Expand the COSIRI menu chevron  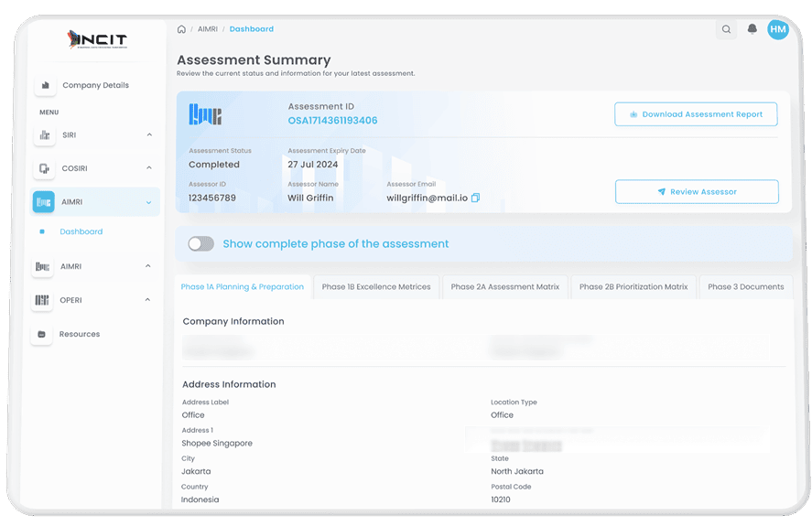click(x=149, y=168)
